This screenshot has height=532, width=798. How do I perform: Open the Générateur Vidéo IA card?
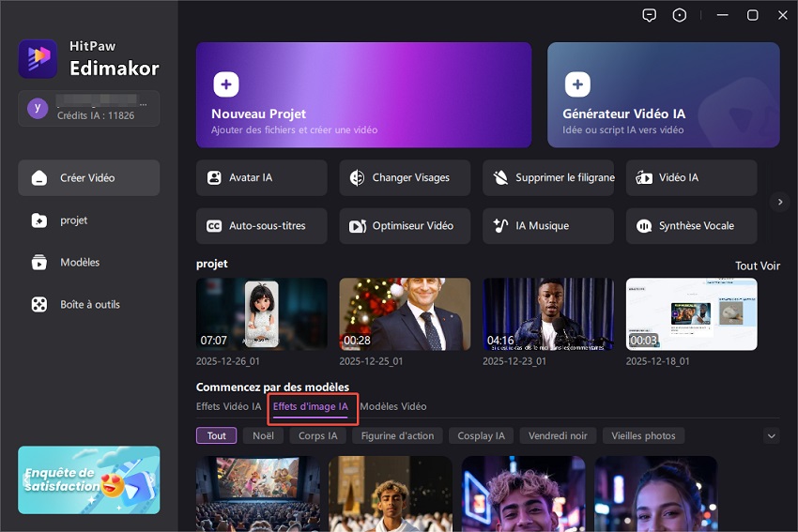(663, 95)
